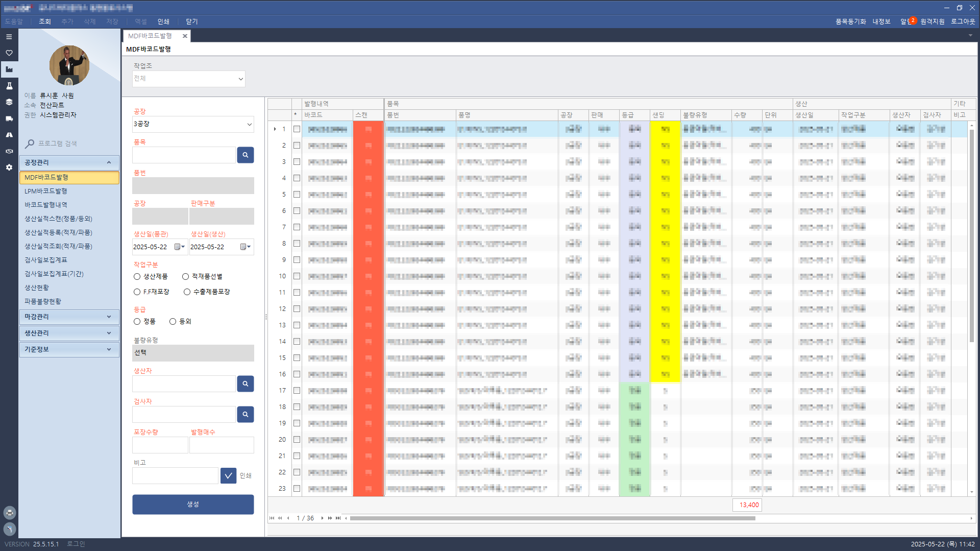
Task: Go to first page of grid
Action: pyautogui.click(x=272, y=518)
